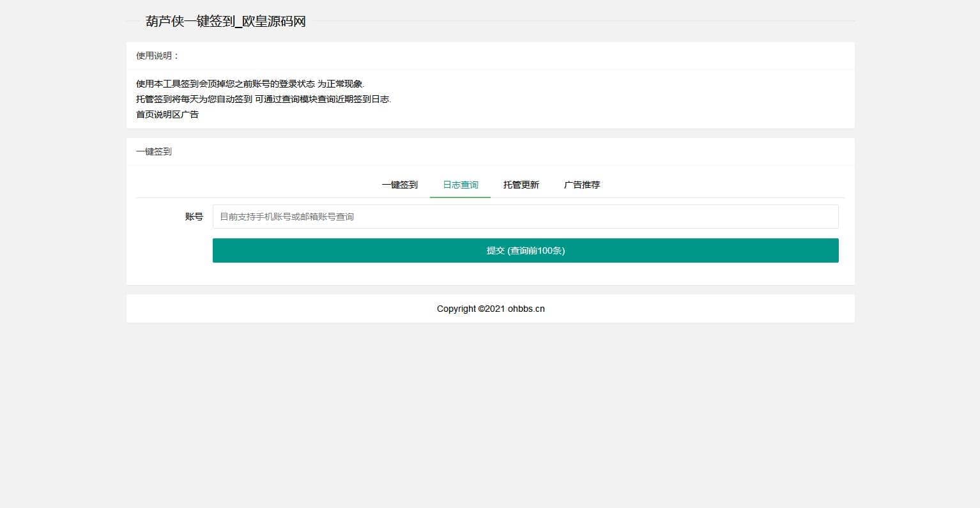Go to the 广告推荐 tab
Viewport: 980px width, 508px height.
[x=581, y=185]
